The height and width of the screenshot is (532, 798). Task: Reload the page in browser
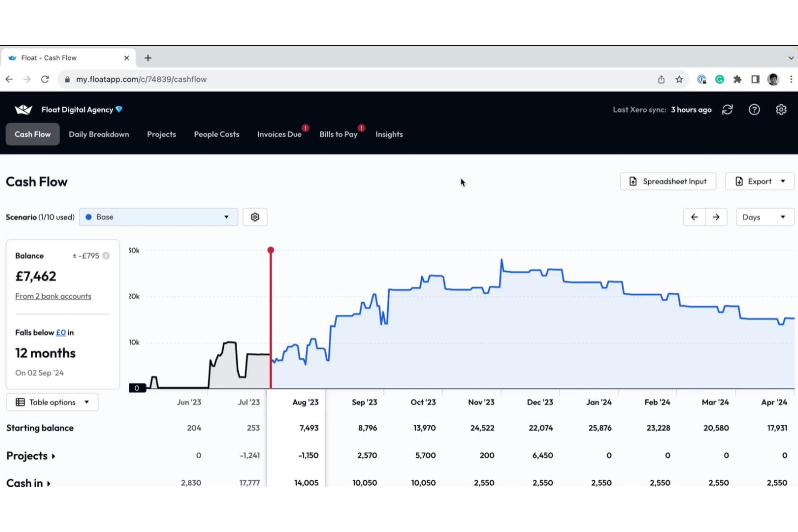[x=45, y=79]
